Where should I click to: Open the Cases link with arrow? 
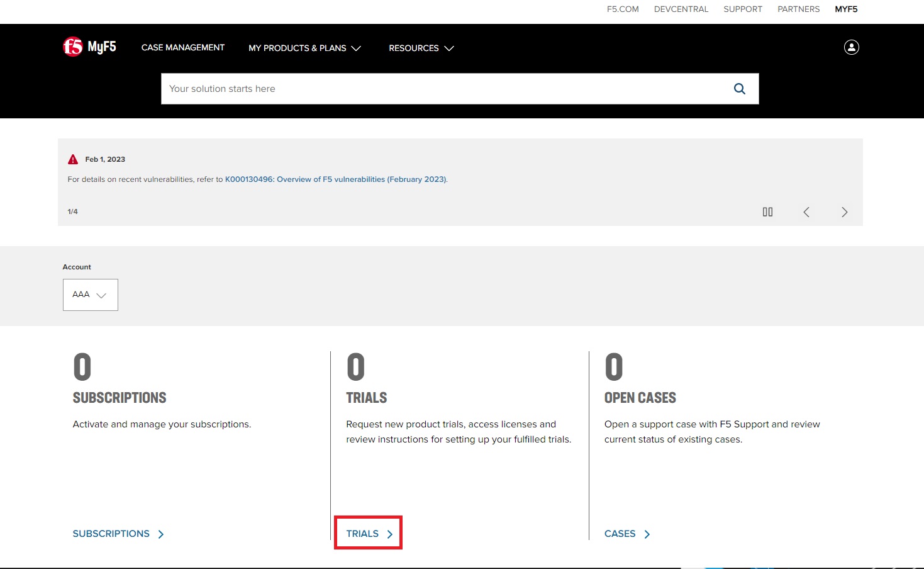click(626, 534)
